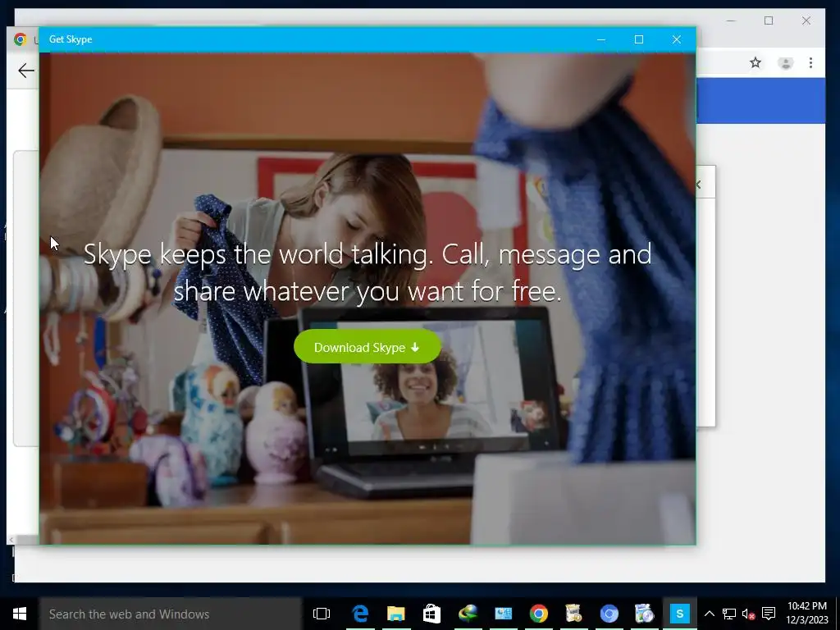Image resolution: width=840 pixels, height=630 pixels.
Task: Open File Explorer from the taskbar
Action: (x=396, y=614)
